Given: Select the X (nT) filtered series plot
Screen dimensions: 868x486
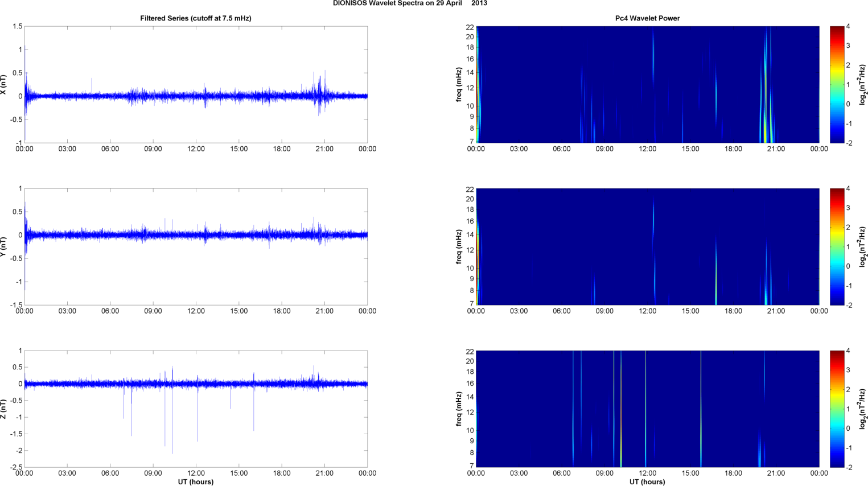Looking at the screenshot, I should (196, 84).
